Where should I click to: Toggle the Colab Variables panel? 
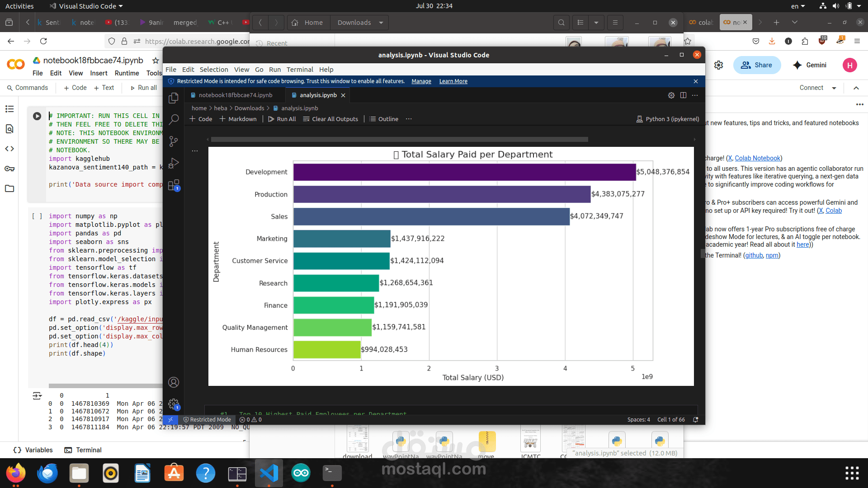tap(33, 450)
